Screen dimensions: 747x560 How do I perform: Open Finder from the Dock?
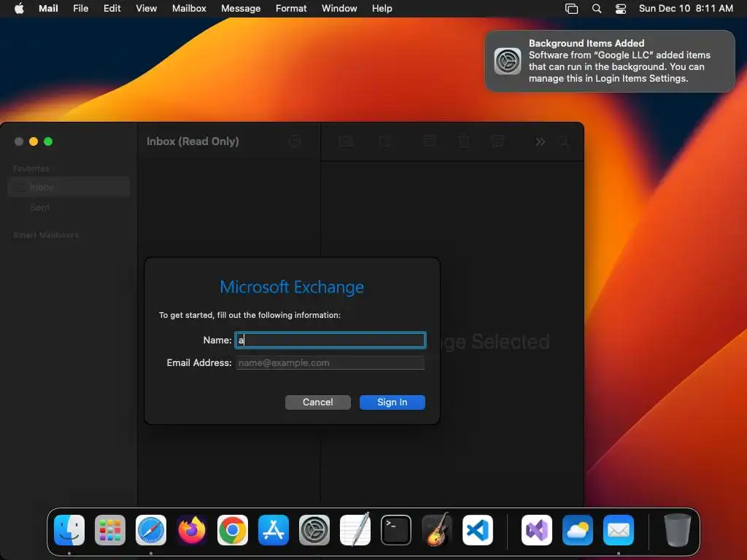pos(69,530)
